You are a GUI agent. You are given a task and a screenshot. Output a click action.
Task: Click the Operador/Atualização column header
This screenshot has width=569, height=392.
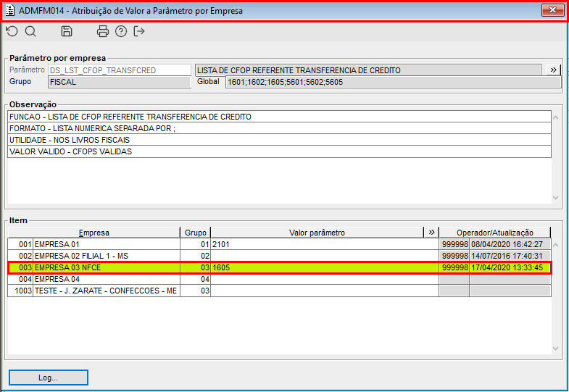(x=494, y=233)
